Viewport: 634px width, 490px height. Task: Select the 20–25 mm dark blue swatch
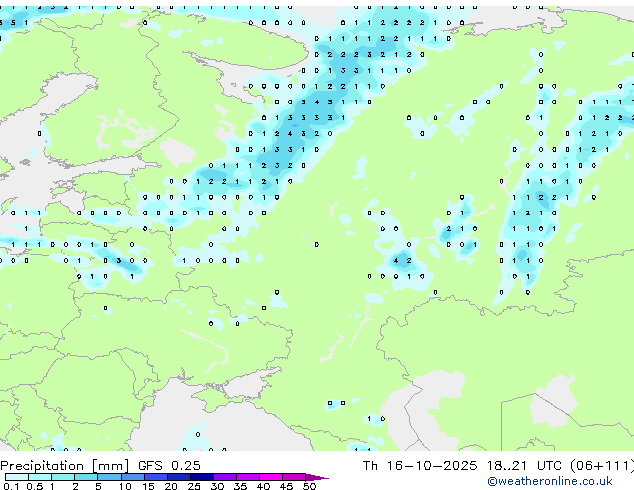coord(179,477)
